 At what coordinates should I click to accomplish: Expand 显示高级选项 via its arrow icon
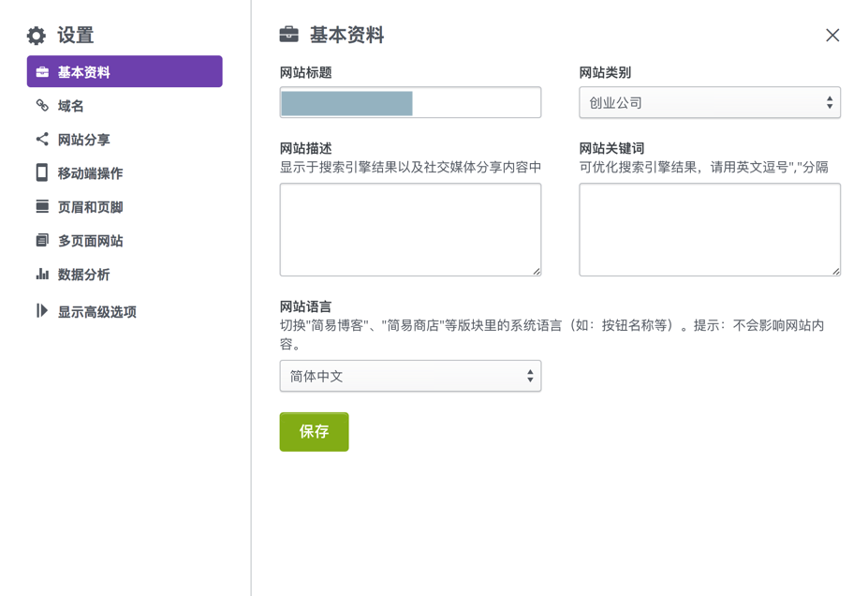(42, 311)
